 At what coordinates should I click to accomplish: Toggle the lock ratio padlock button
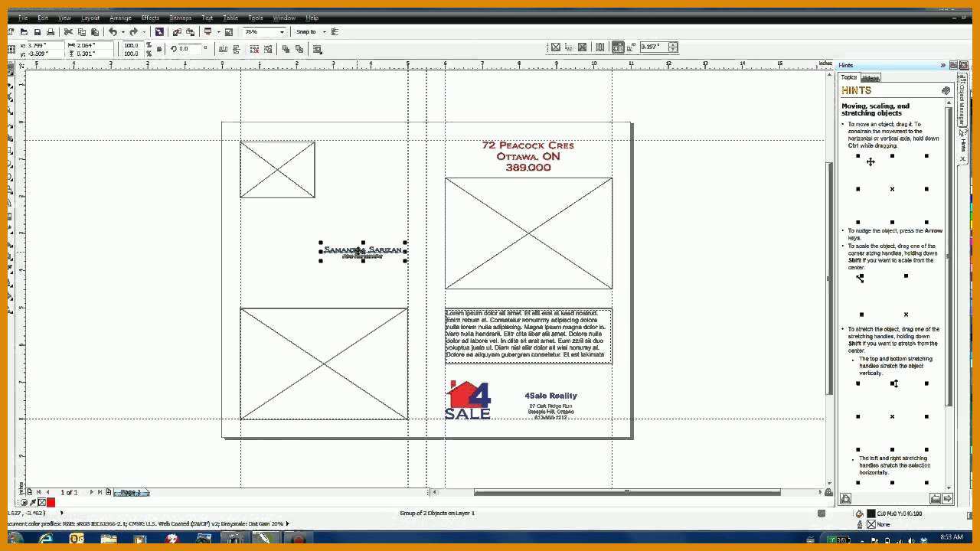click(x=159, y=50)
